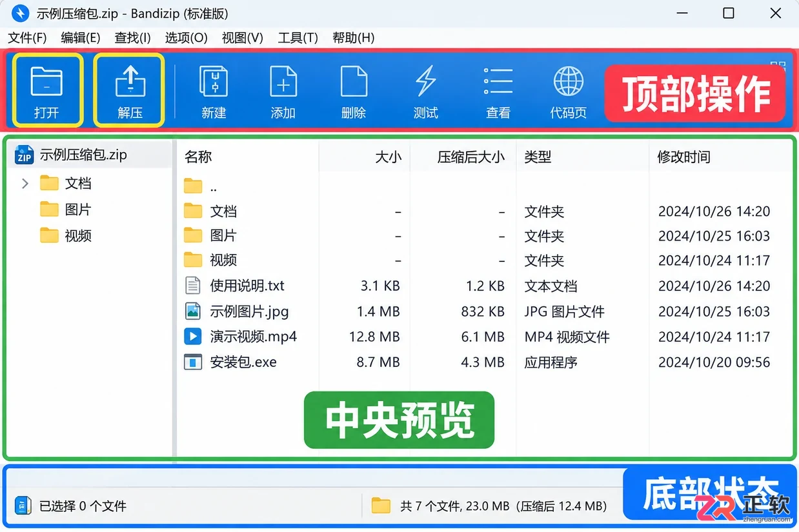799x532 pixels.
Task: Select 示例压缩包.zip root in the tree
Action: (x=83, y=155)
